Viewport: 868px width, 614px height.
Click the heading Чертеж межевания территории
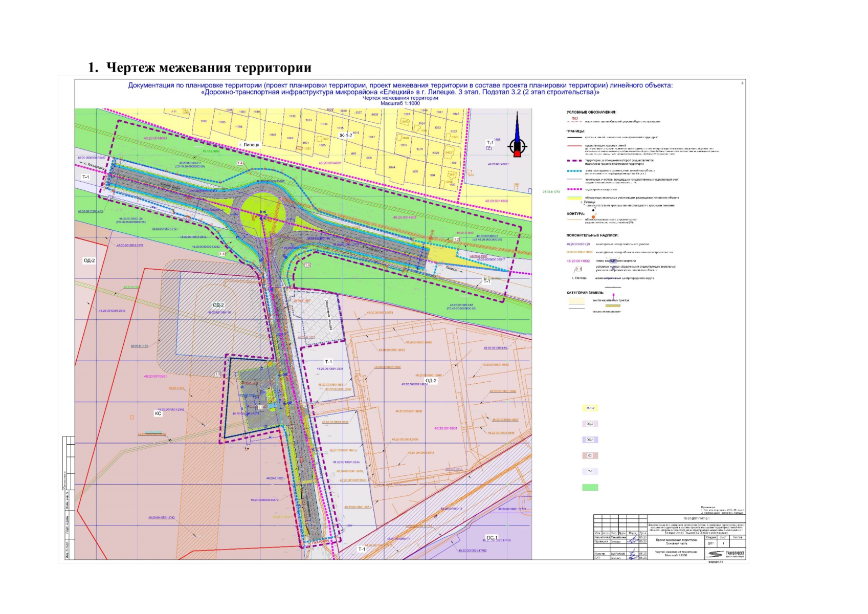(200, 68)
